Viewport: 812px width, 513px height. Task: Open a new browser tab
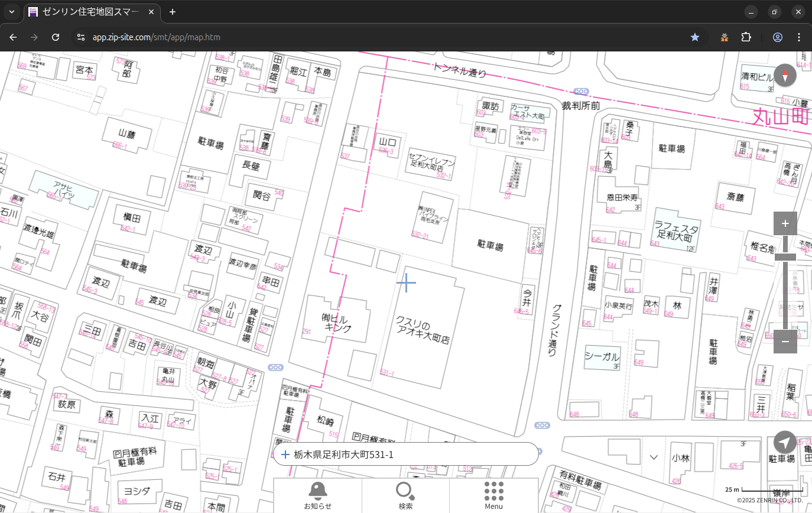coord(173,12)
